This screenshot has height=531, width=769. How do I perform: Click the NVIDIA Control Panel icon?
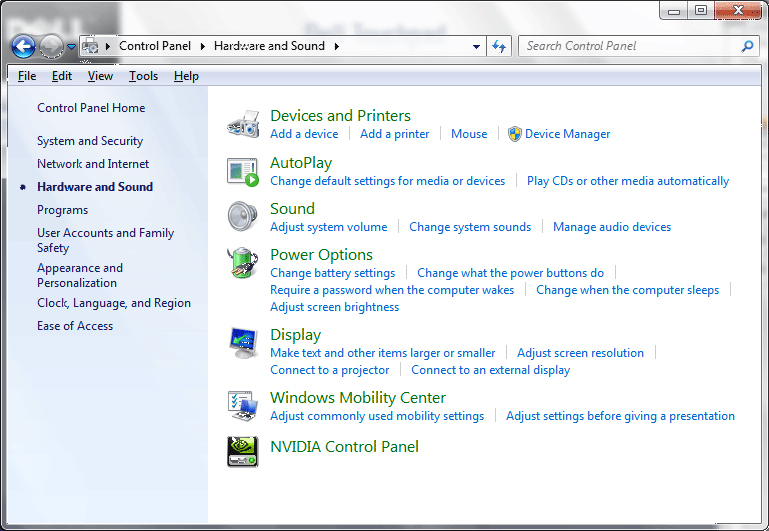coord(243,452)
